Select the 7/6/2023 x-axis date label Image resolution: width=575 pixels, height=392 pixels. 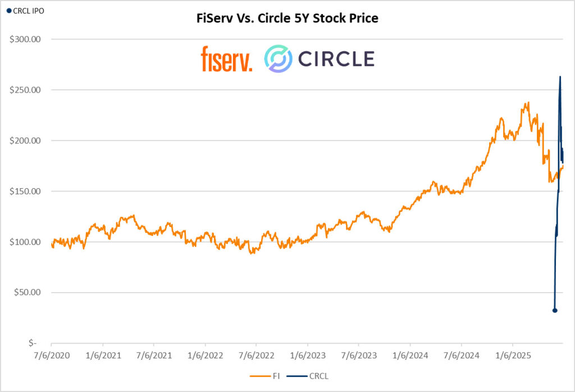pos(358,355)
